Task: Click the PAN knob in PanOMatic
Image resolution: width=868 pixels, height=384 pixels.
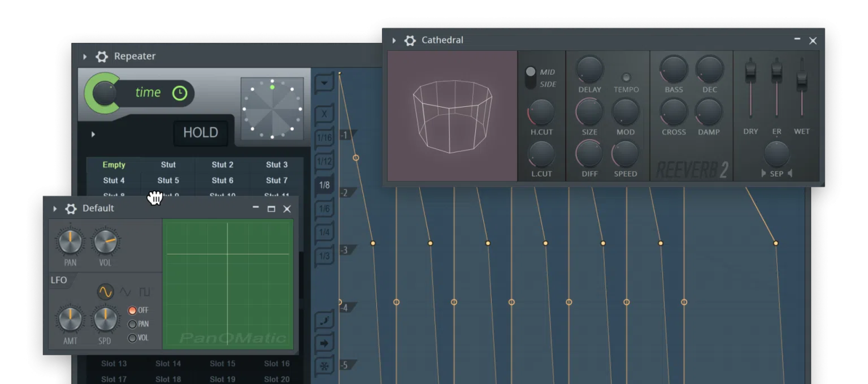Action: [70, 241]
